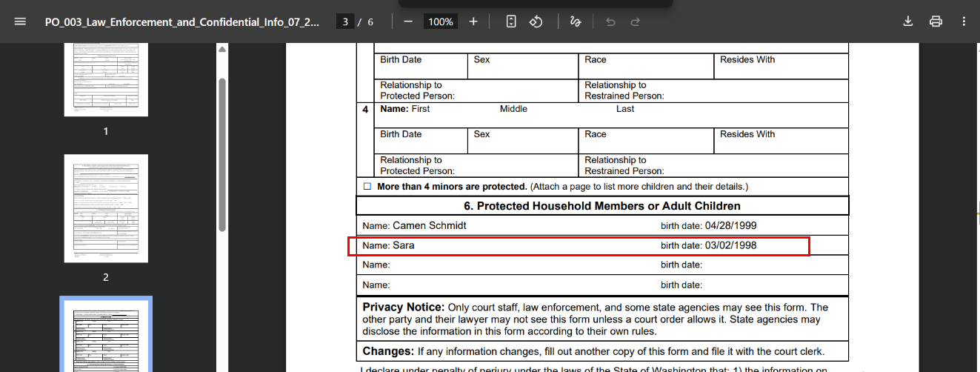Click the zoom in plus button
This screenshot has width=980, height=372.
coord(473,21)
